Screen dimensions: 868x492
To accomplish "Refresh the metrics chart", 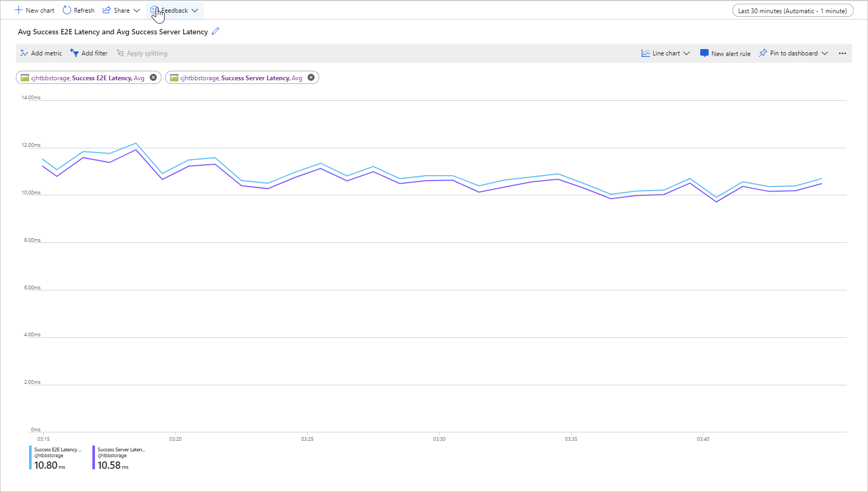I will pyautogui.click(x=78, y=10).
